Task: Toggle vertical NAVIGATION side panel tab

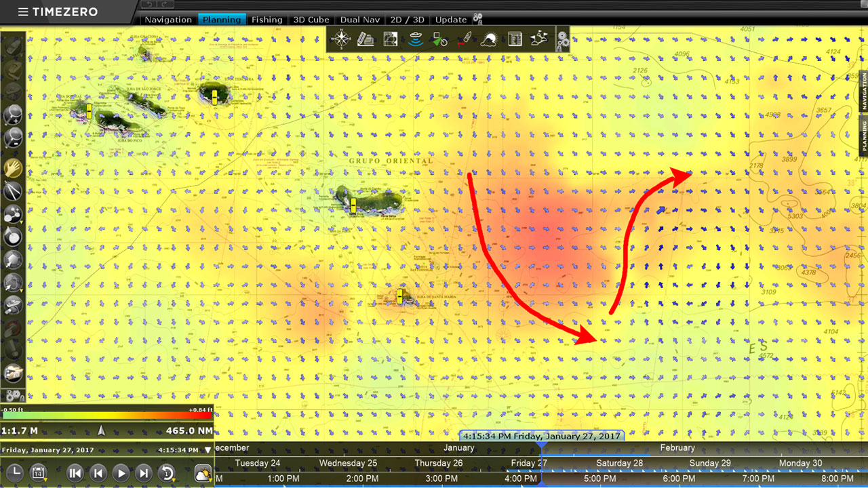Action: pos(863,91)
